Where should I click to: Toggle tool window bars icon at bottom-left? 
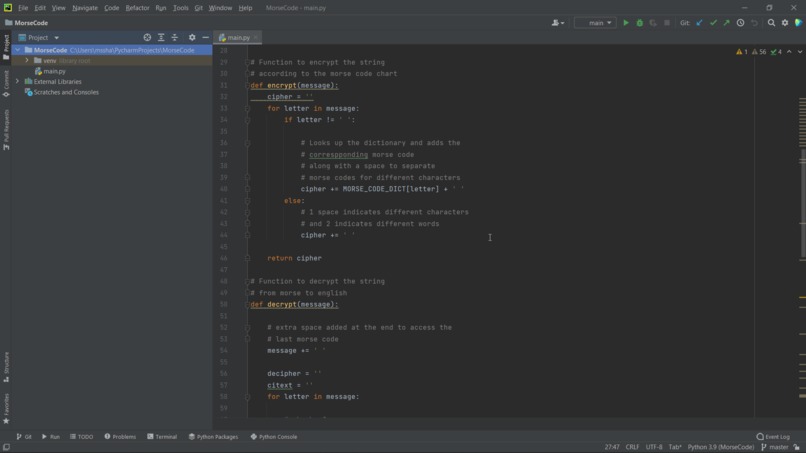(x=6, y=447)
